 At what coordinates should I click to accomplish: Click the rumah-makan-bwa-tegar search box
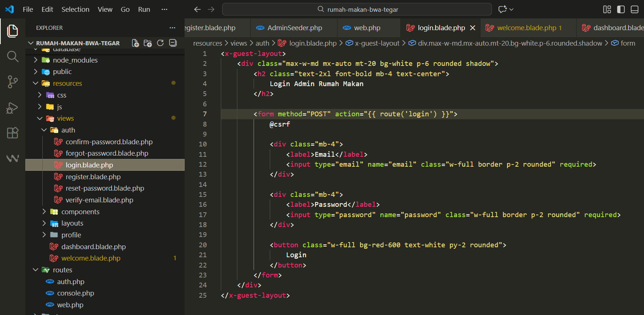(357, 10)
